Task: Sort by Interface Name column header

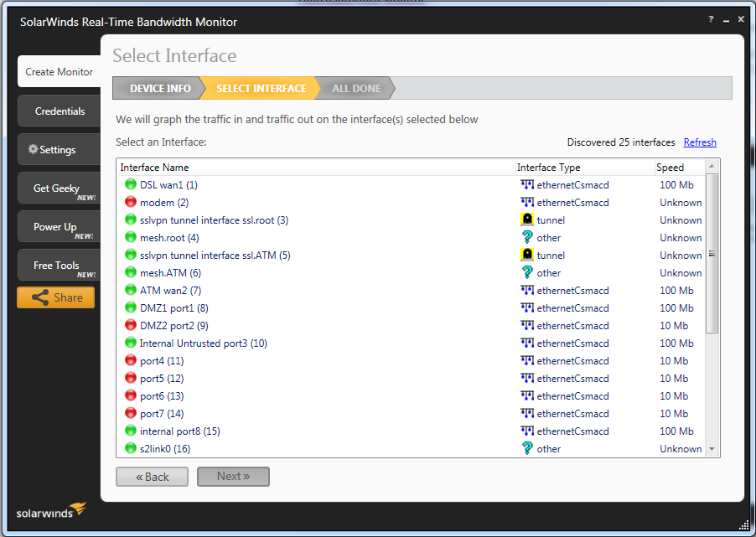Action: (316, 168)
